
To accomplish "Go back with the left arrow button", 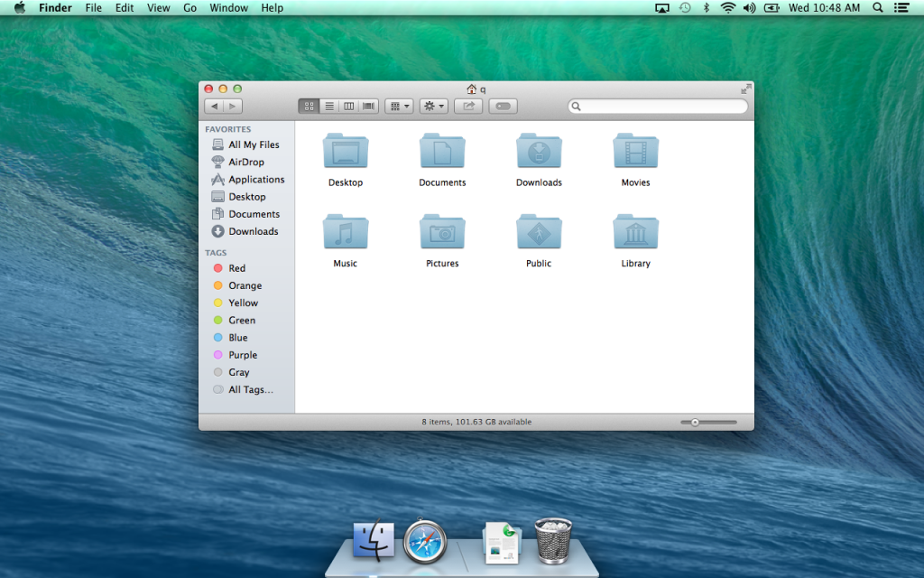I will pyautogui.click(x=214, y=107).
